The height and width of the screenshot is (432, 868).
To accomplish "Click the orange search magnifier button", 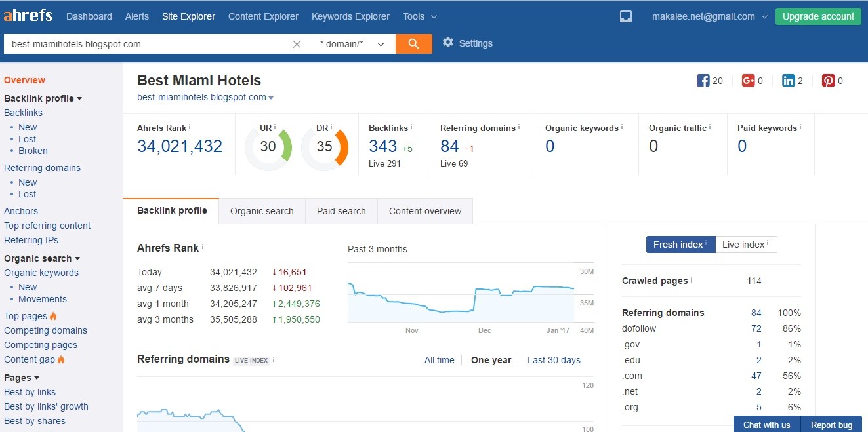I will click(413, 43).
